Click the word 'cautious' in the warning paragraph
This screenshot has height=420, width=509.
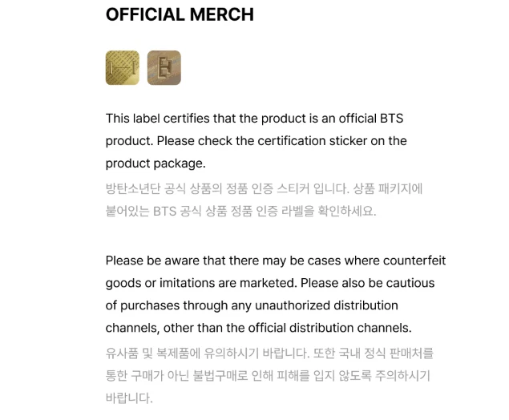410,283
